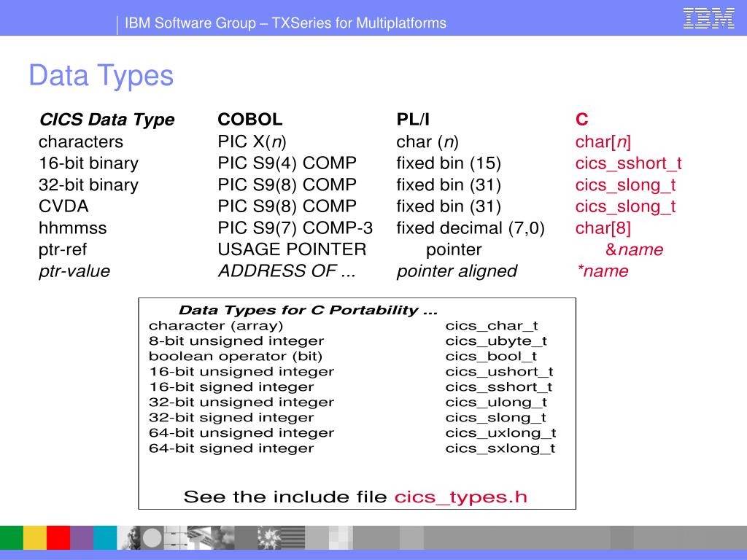Click "pointer" in the ptr-ref row
This screenshot has height=560, width=747.
click(454, 249)
